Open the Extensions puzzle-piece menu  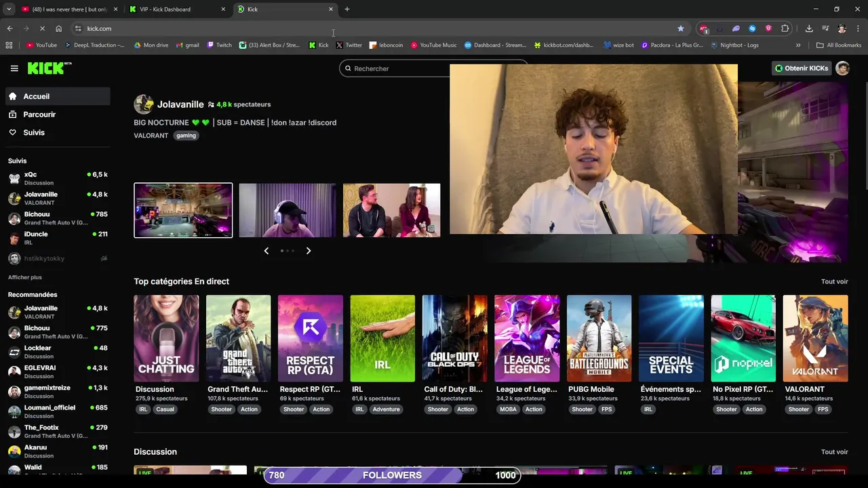tap(785, 28)
